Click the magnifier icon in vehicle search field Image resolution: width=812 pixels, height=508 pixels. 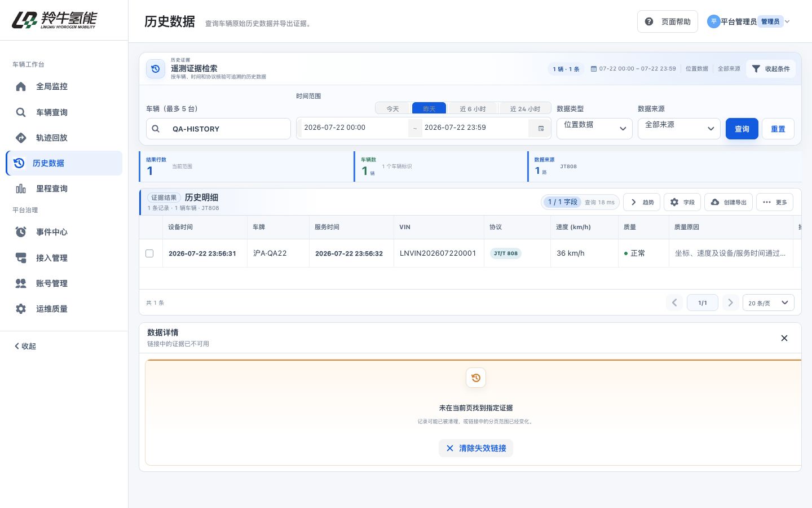[156, 129]
